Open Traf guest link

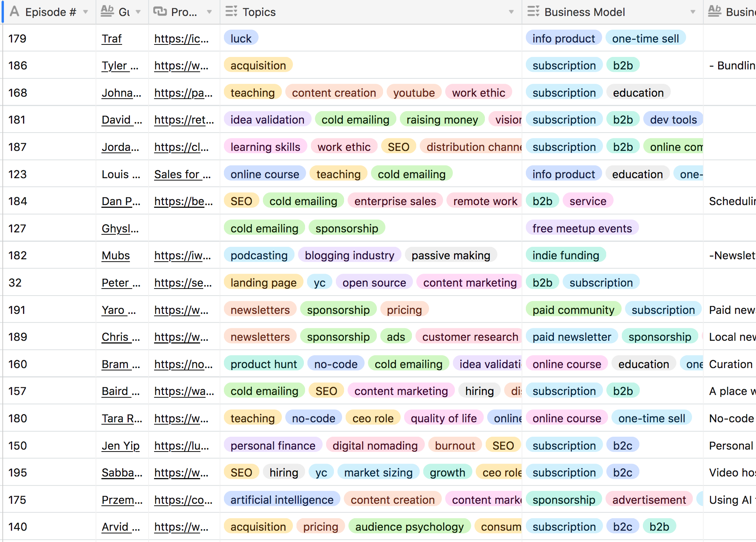pyautogui.click(x=112, y=39)
